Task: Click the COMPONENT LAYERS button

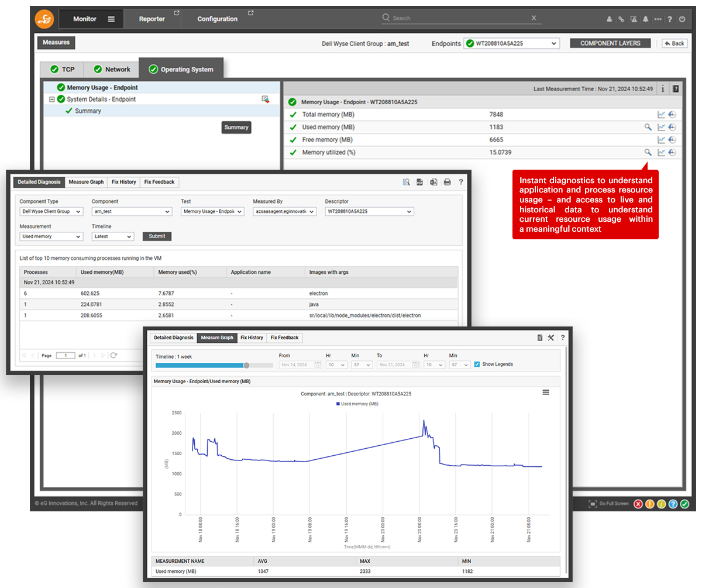Action: click(x=610, y=43)
